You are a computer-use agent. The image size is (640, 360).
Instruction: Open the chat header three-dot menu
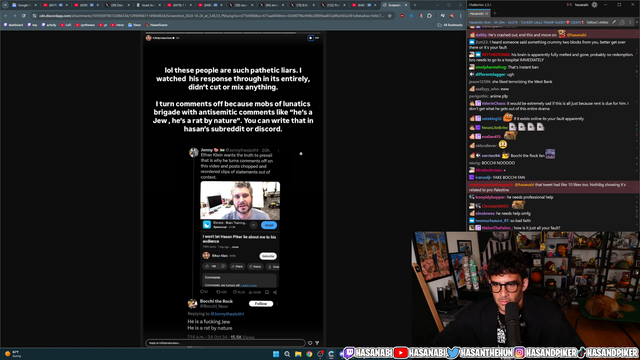631,22
